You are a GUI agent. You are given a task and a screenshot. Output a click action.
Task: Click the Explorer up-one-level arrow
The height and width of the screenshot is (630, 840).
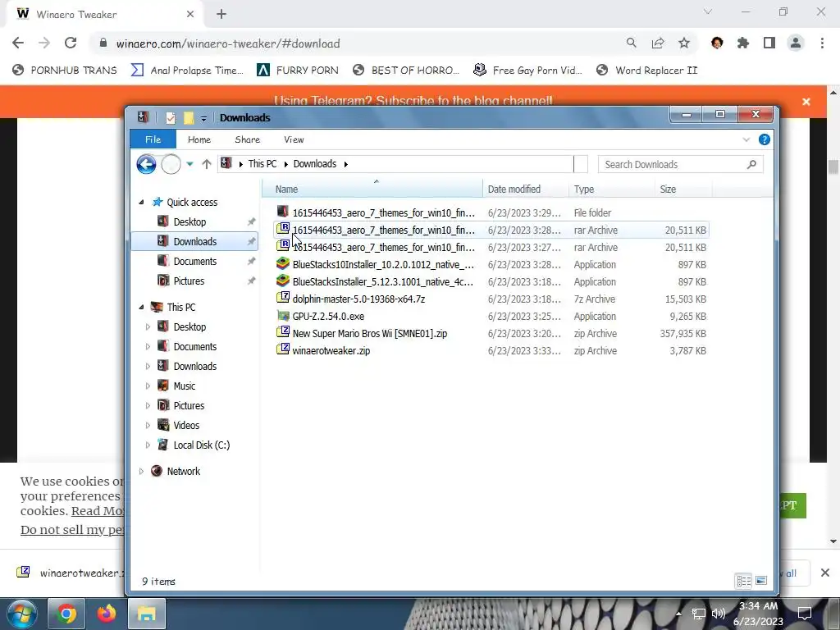(207, 164)
